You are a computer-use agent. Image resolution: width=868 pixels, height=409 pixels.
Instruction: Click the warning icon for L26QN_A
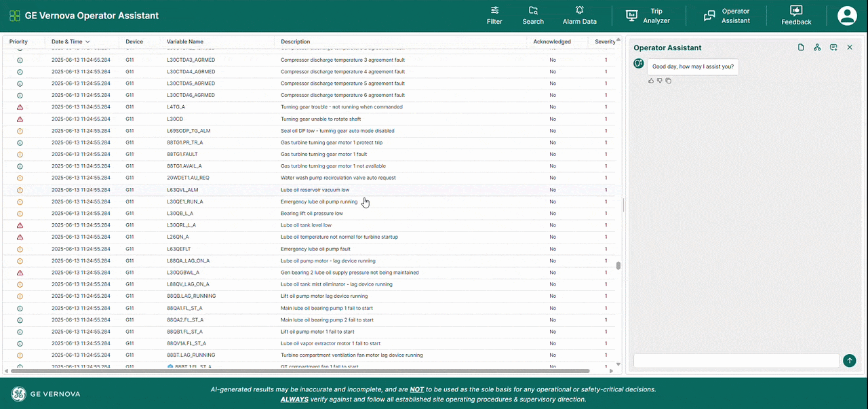click(20, 237)
